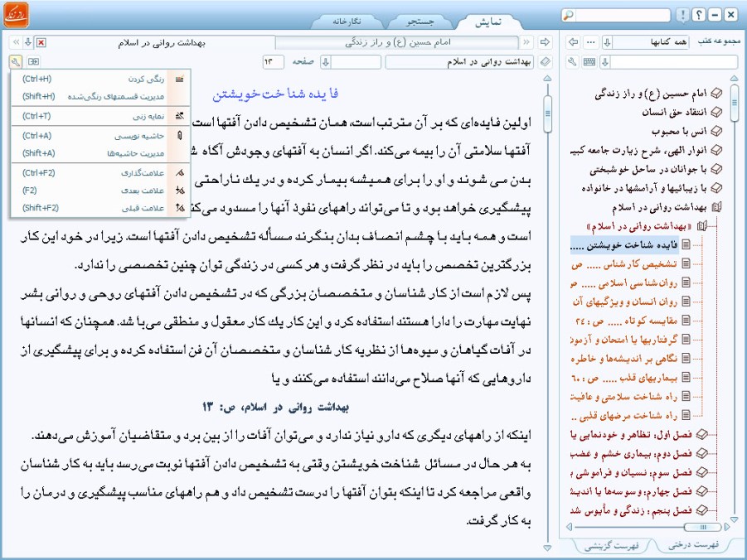This screenshot has height=560, width=747.
Task: Choose علامت قبلی from the tools menu
Action: pyautogui.click(x=100, y=208)
